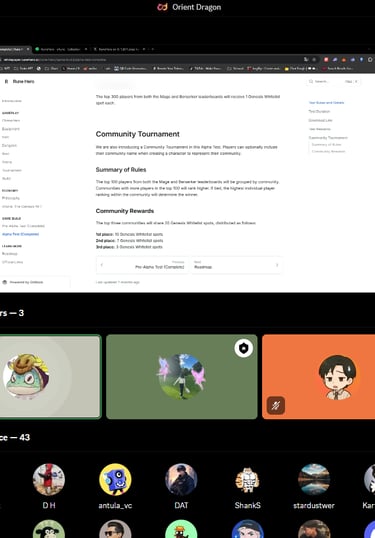Image resolution: width=375 pixels, height=538 pixels.
Task: Open a new browser tab with plus button
Action: click(x=153, y=49)
